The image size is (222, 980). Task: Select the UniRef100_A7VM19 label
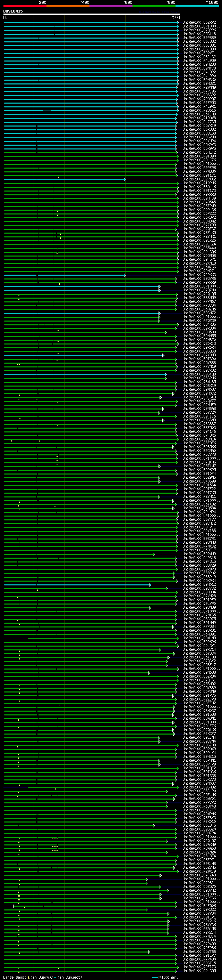[x=199, y=366]
